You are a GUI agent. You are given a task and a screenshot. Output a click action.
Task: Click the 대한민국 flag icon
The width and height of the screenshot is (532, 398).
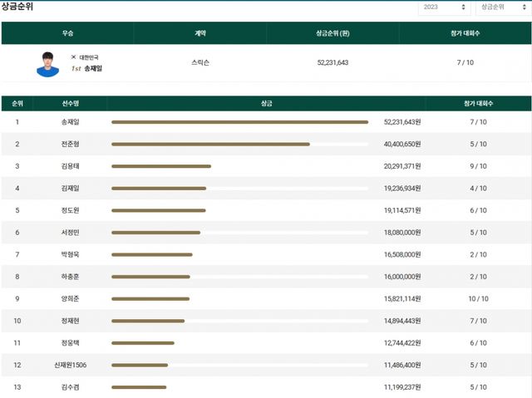pyautogui.click(x=73, y=57)
